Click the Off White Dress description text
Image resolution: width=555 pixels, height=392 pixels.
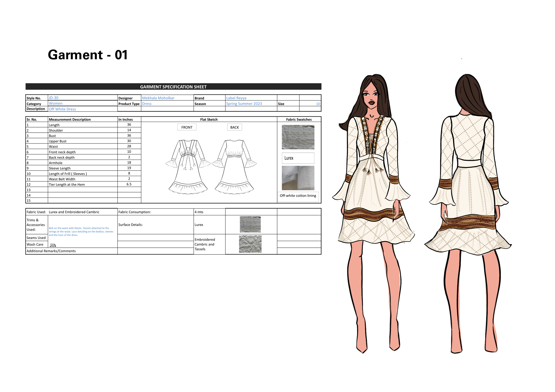(x=62, y=109)
